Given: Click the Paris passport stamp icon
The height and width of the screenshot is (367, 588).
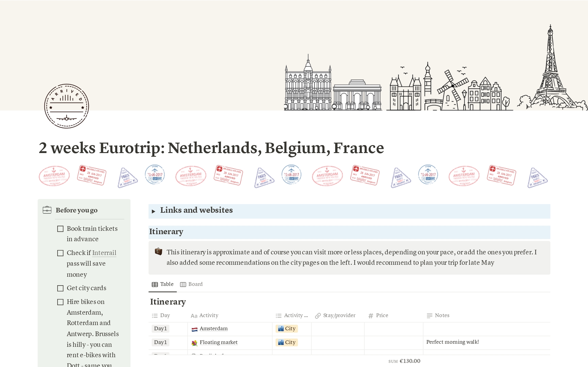Looking at the screenshot, I should coord(127,177).
